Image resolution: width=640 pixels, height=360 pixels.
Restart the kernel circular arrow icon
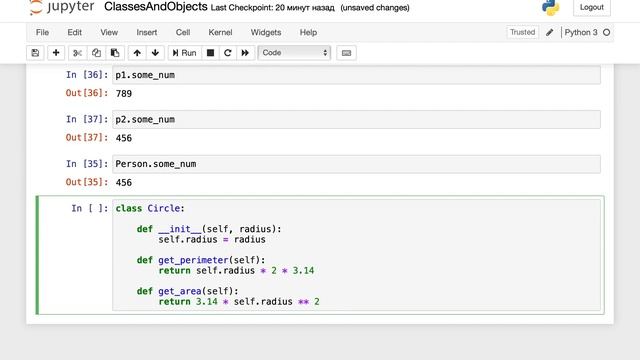coord(228,53)
